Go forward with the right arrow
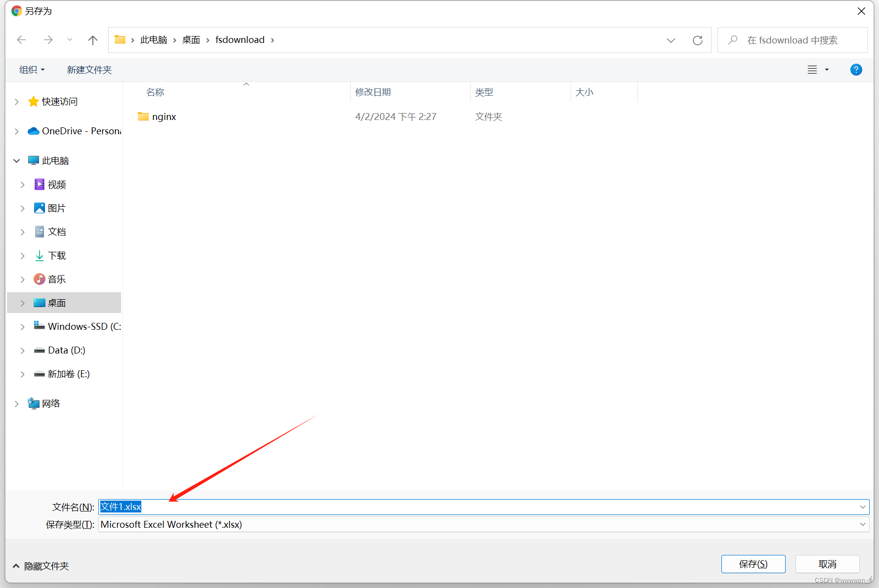The width and height of the screenshot is (879, 588). click(48, 40)
